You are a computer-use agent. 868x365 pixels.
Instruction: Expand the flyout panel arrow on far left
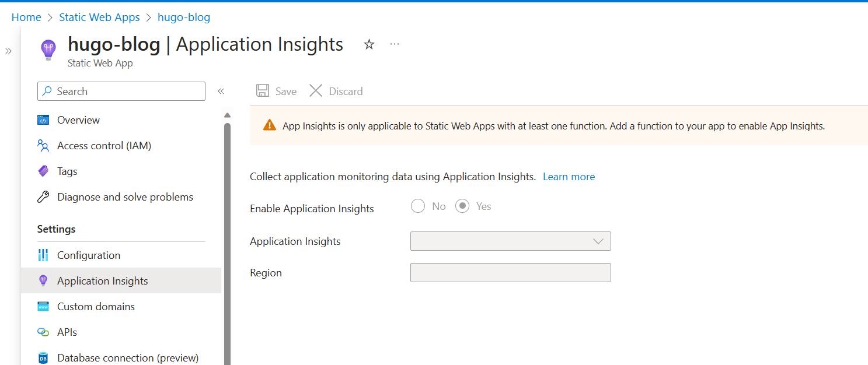(8, 51)
